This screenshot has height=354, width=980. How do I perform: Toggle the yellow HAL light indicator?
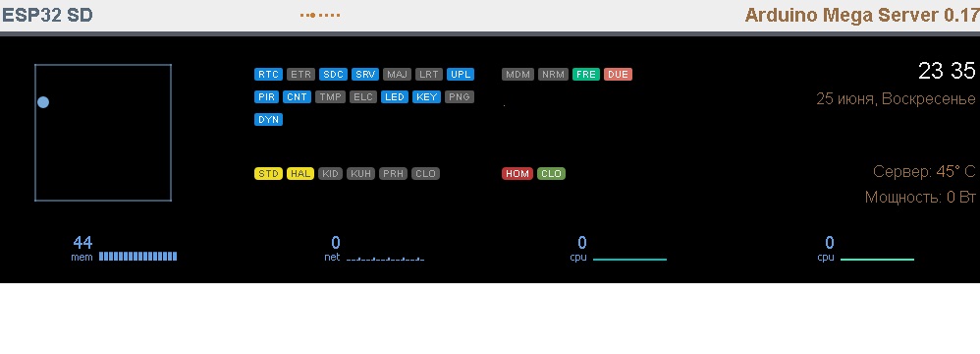coord(300,174)
